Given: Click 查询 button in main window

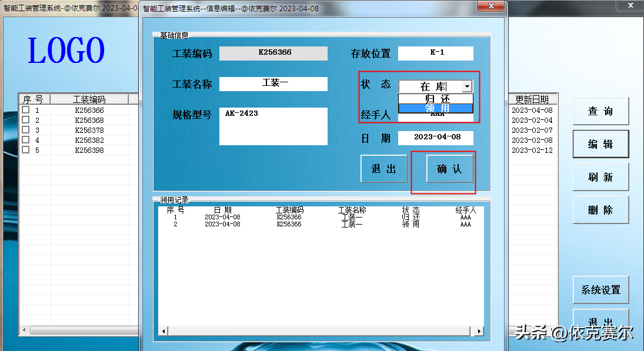Looking at the screenshot, I should tap(600, 111).
